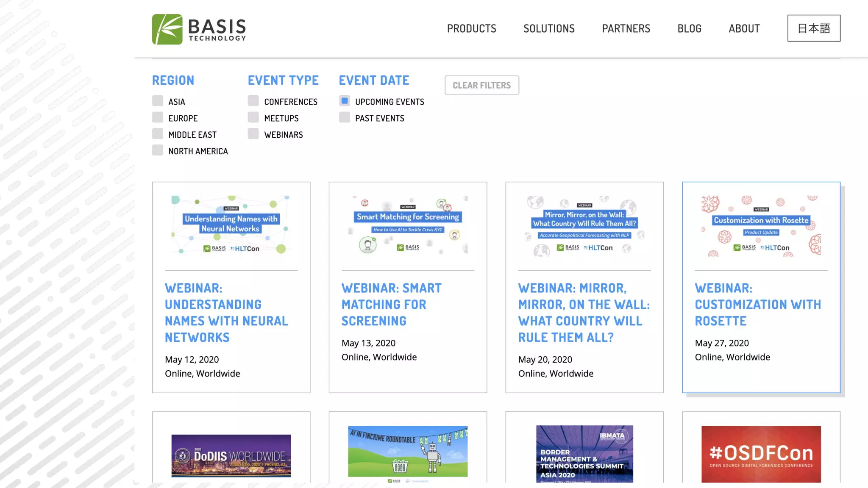Screen dimensions: 868x488
Task: Open the Products menu
Action: [x=471, y=29]
